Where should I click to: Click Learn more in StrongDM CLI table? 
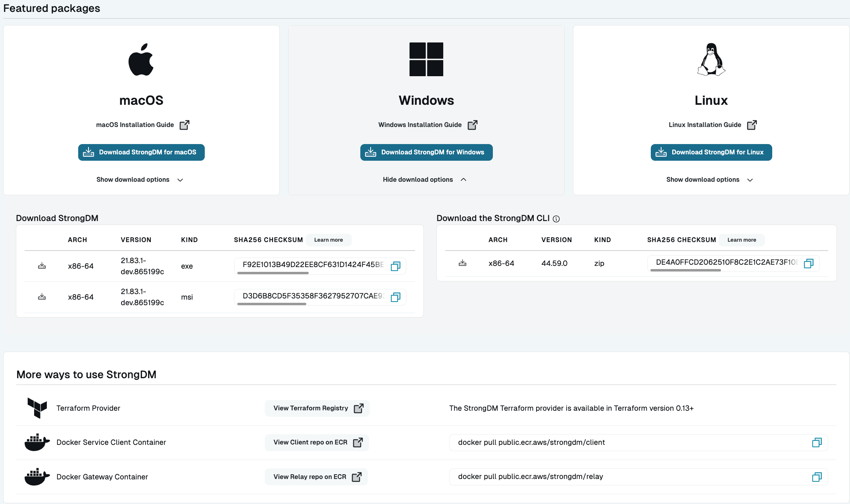tap(742, 240)
